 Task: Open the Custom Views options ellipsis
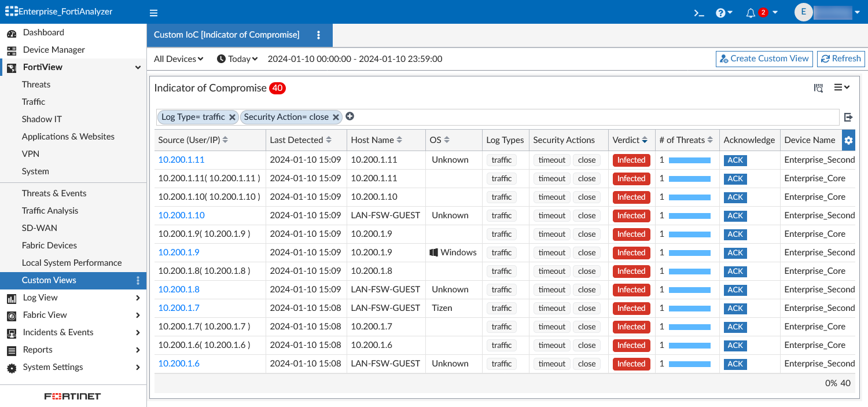click(138, 280)
